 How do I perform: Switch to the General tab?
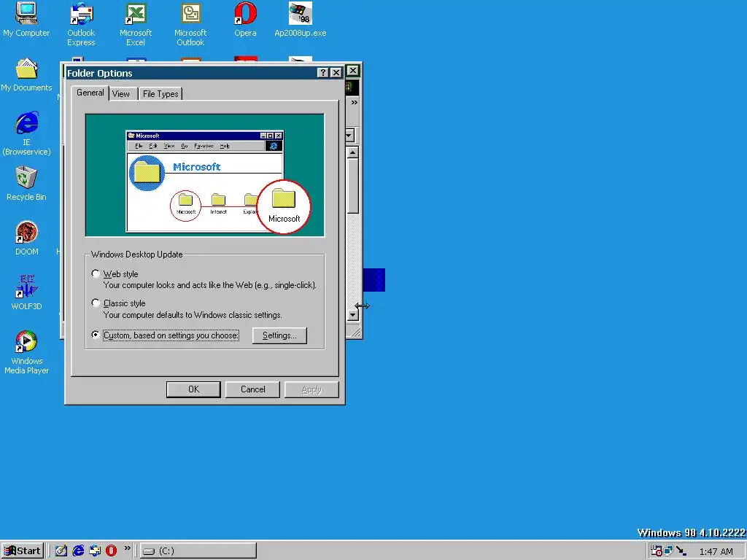pos(90,93)
